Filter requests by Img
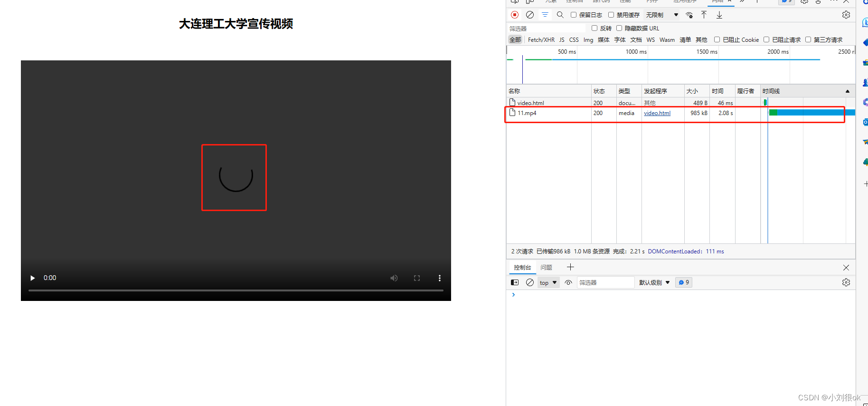 pyautogui.click(x=588, y=40)
